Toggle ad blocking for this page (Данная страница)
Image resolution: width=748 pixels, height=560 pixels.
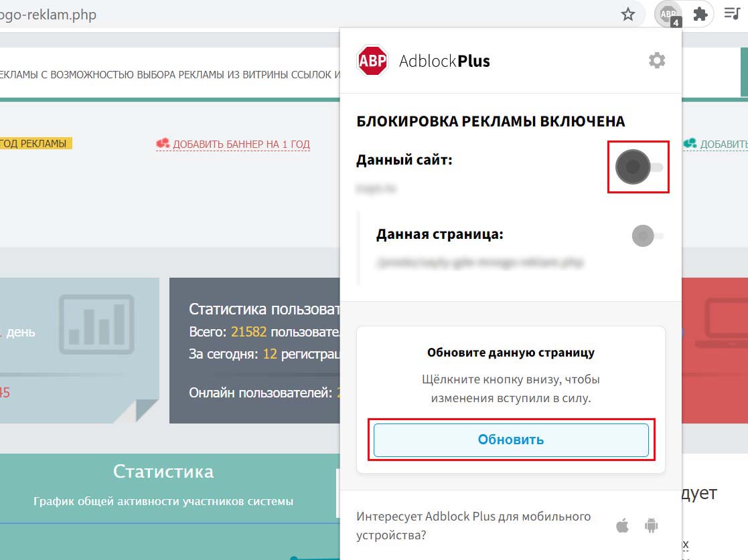(x=648, y=236)
